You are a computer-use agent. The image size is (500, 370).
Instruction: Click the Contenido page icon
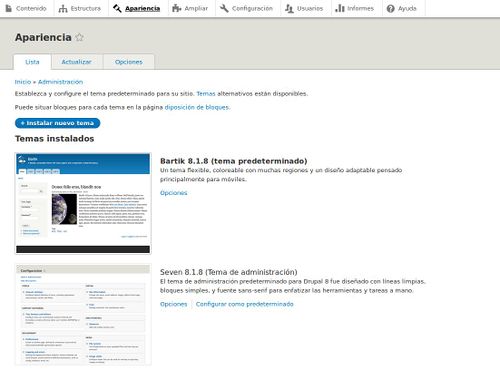(x=9, y=8)
